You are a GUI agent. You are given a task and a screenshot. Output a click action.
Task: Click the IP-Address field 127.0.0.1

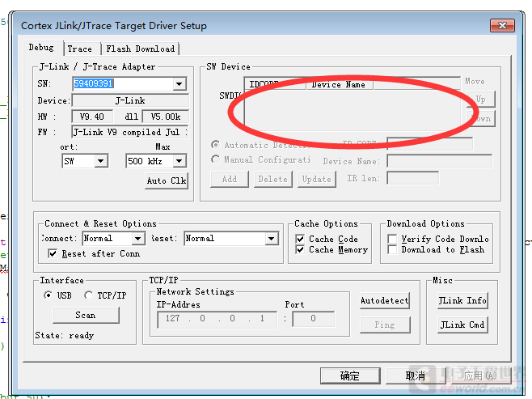[217, 319]
